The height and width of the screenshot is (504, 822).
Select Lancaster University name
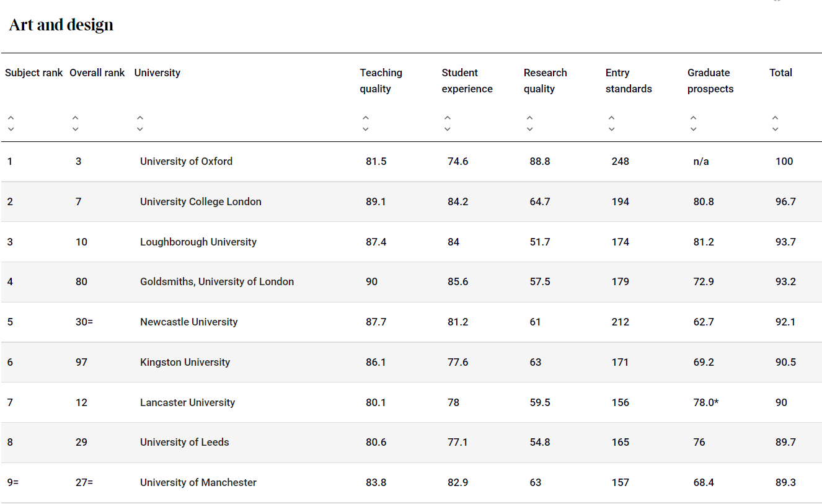click(x=188, y=402)
